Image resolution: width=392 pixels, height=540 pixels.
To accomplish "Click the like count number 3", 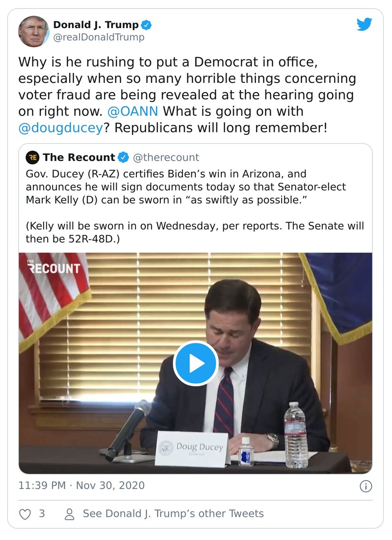I will (42, 514).
